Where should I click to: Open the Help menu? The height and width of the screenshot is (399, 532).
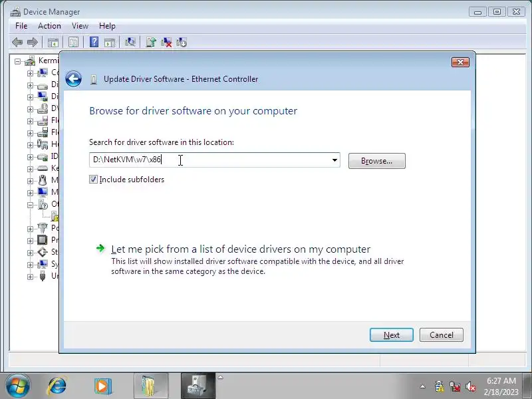pyautogui.click(x=107, y=26)
